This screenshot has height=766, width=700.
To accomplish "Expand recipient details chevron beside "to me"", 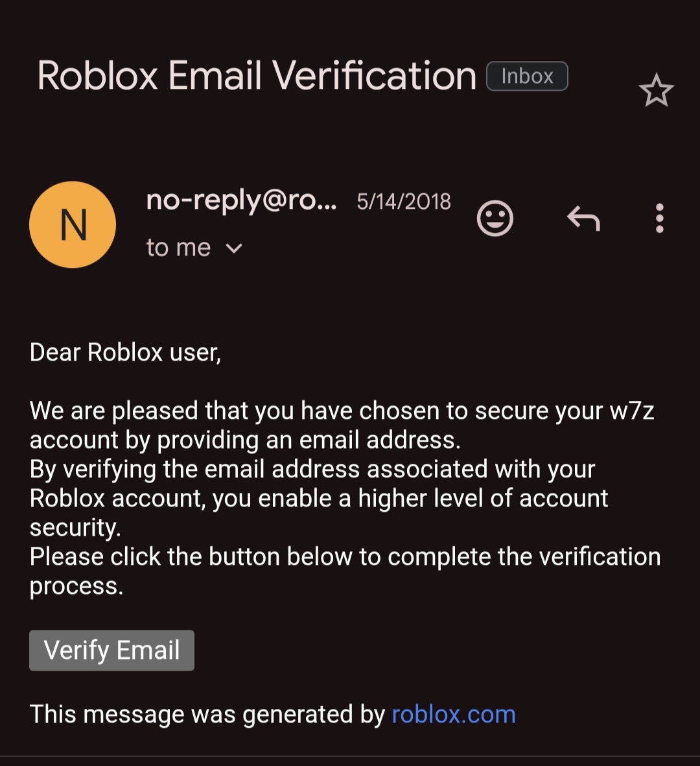I will click(x=234, y=248).
